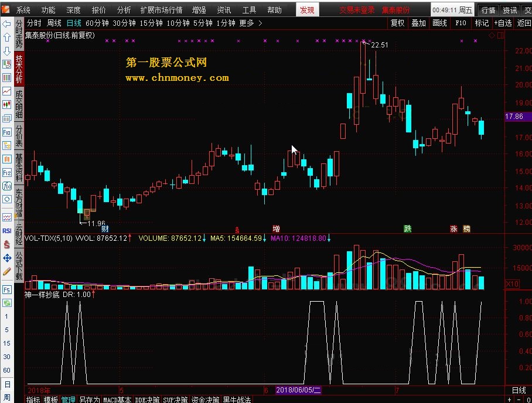Select 周 weekly period in left sidebar

pos(7,397)
